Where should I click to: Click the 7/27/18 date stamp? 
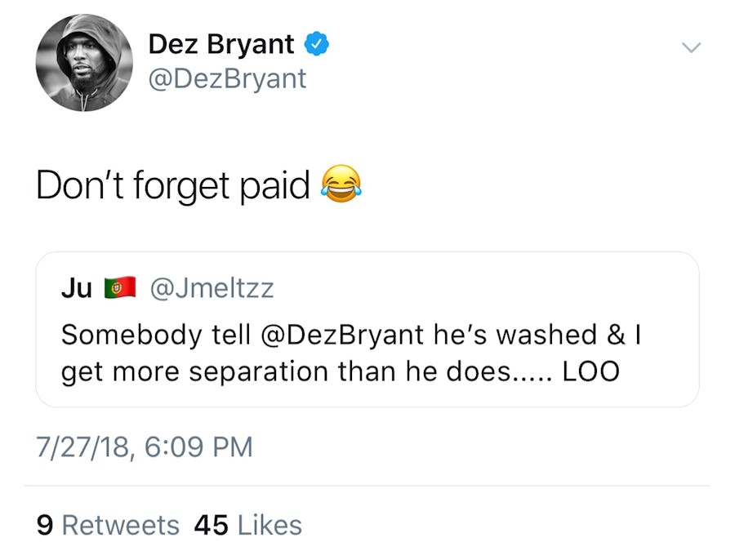tap(81, 447)
